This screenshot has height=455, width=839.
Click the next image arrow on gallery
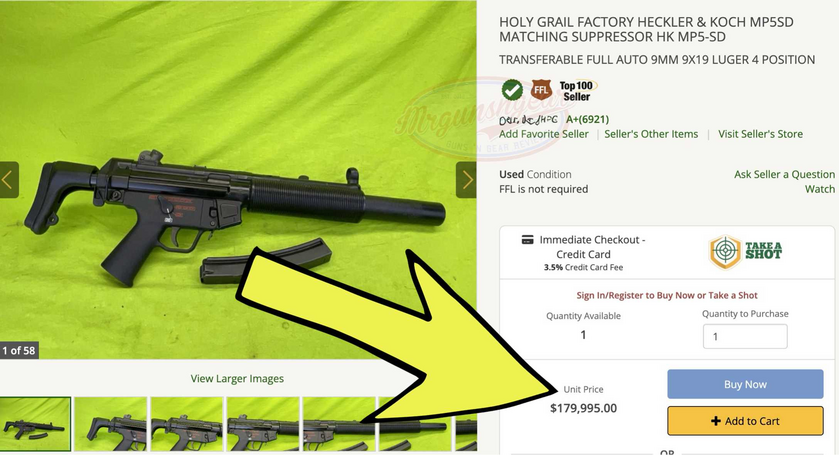tap(466, 180)
